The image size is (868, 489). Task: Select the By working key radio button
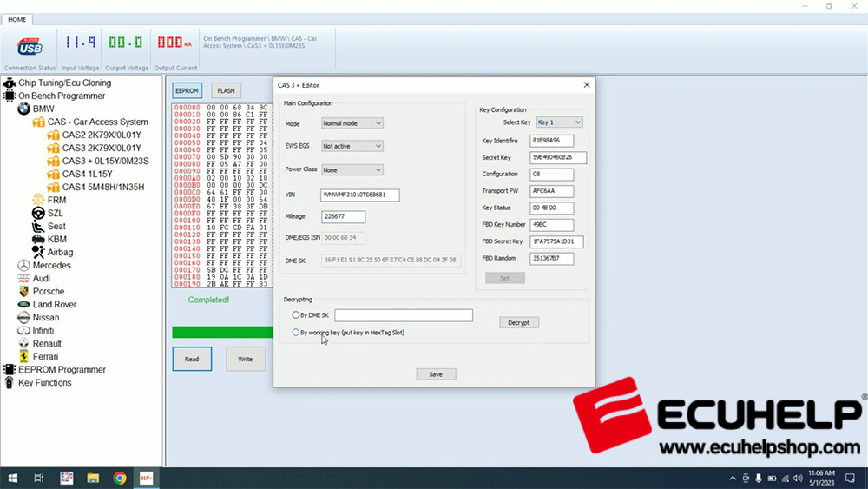296,333
